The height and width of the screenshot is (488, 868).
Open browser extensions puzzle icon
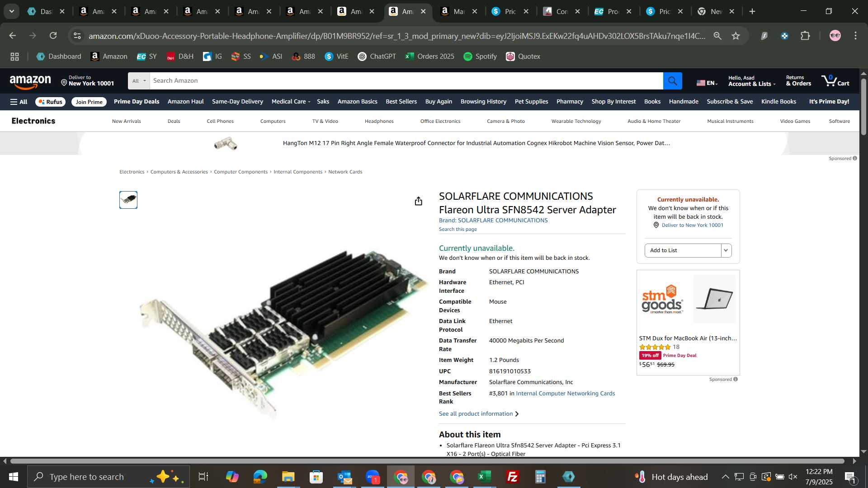(x=805, y=36)
